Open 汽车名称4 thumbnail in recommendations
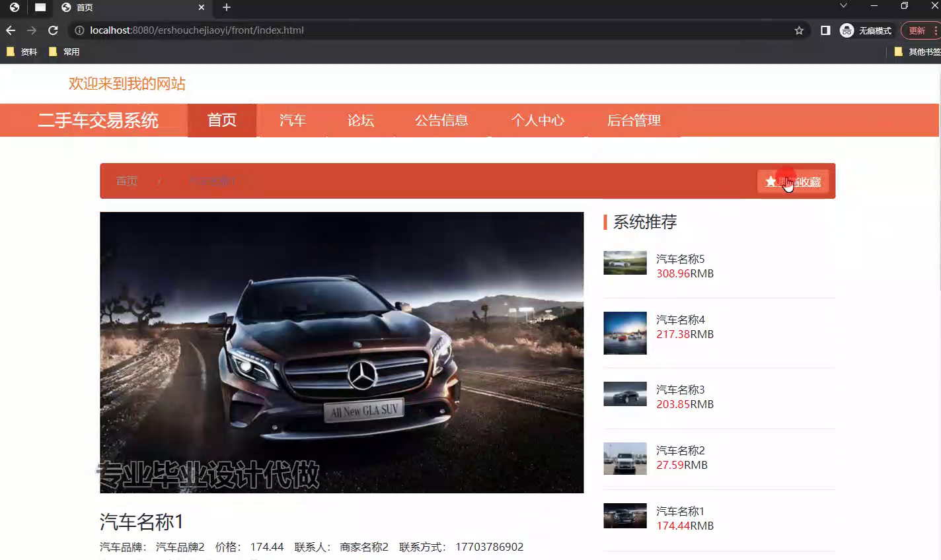Viewport: 941px width, 560px height. click(625, 333)
